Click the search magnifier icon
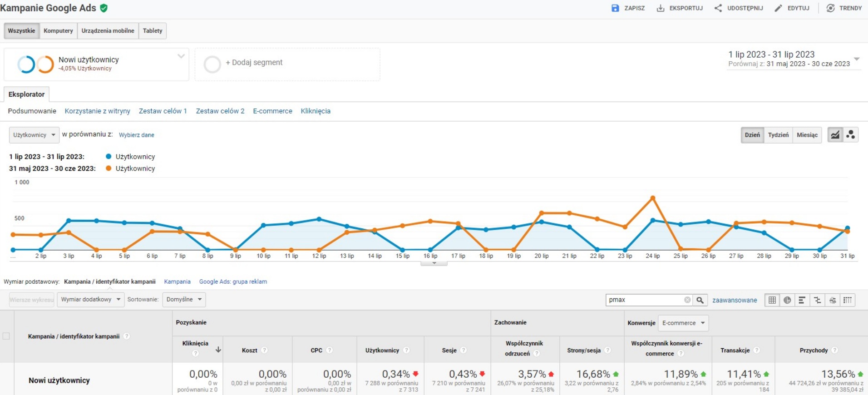The width and height of the screenshot is (868, 395). pyautogui.click(x=700, y=300)
